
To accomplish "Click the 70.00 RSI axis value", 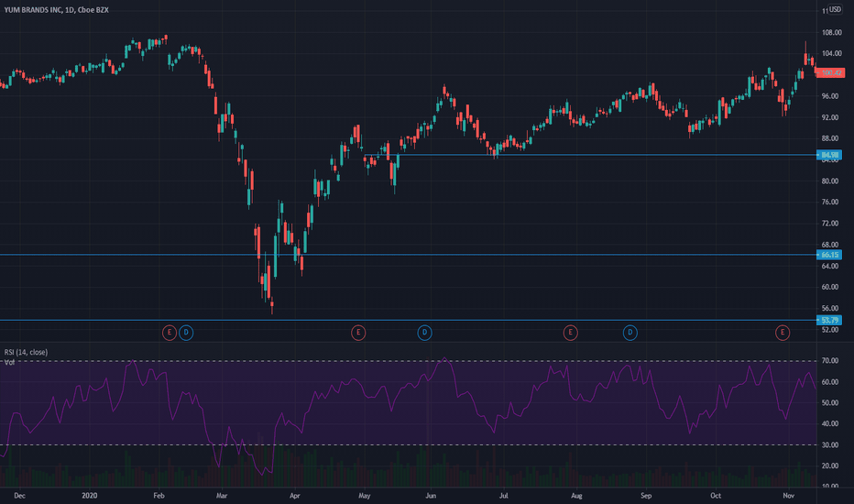I will tap(830, 361).
